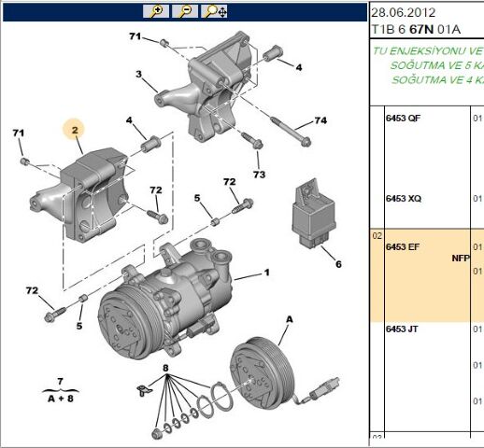Select callout 7 above A + 8
484x448 pixels.
click(60, 381)
